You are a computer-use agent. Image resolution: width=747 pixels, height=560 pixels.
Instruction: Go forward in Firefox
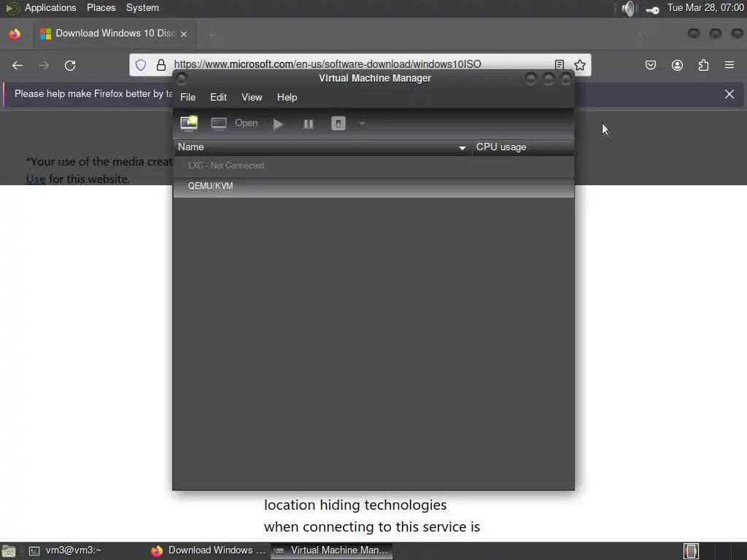pyautogui.click(x=44, y=65)
